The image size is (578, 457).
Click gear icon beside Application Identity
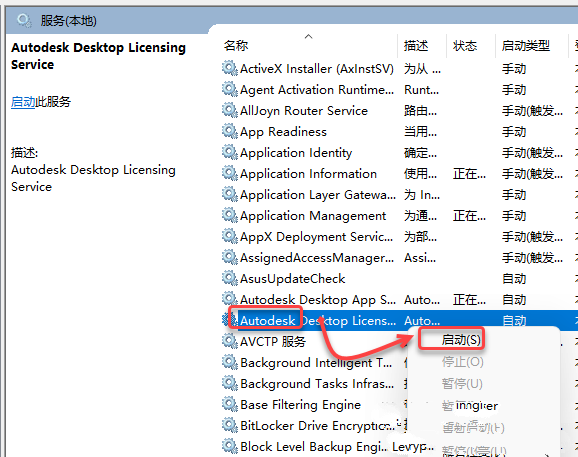(229, 153)
